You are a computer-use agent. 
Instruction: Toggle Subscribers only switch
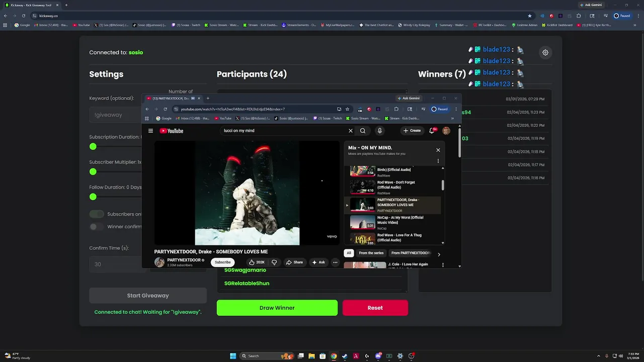pyautogui.click(x=97, y=214)
